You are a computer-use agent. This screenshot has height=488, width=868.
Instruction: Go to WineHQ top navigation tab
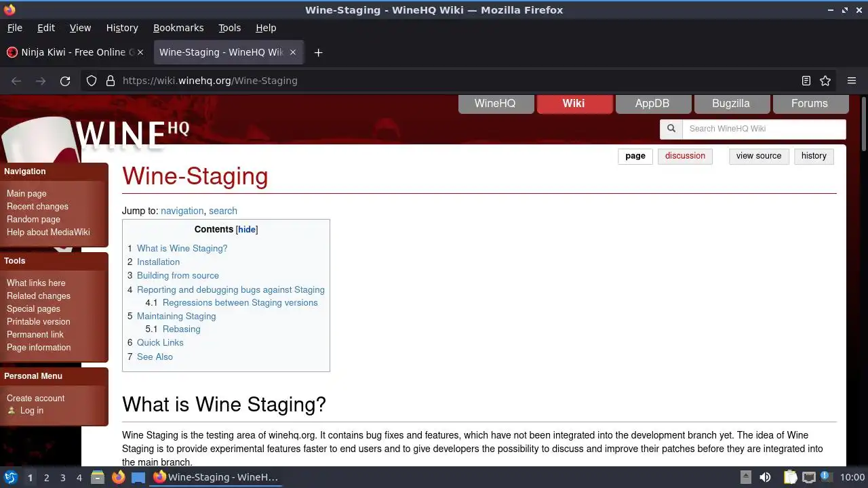[x=495, y=104]
